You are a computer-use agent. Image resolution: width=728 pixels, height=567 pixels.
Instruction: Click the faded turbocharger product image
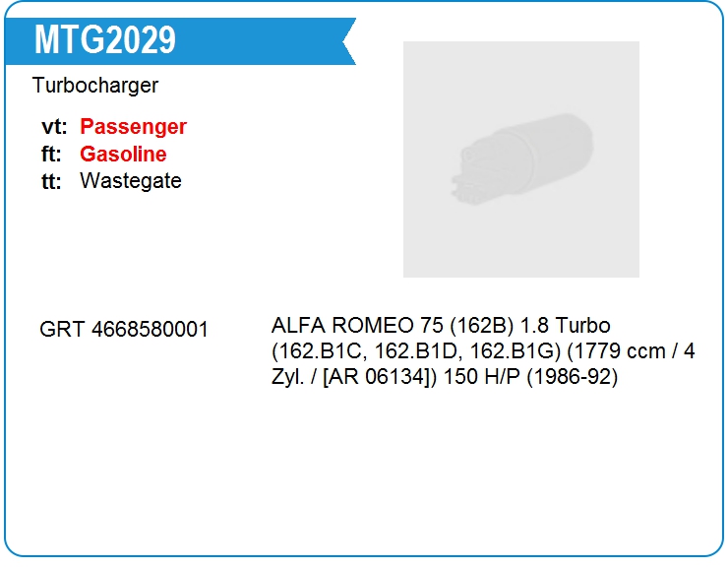point(520,159)
